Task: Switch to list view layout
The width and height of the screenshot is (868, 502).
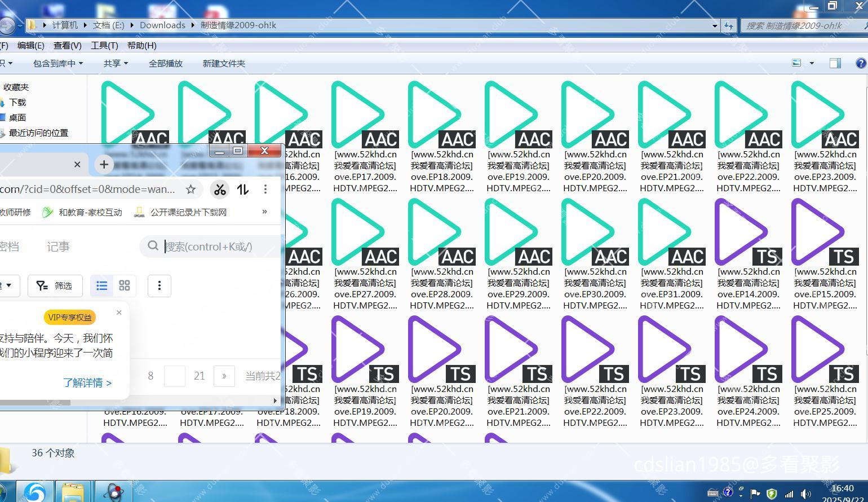Action: [x=102, y=285]
